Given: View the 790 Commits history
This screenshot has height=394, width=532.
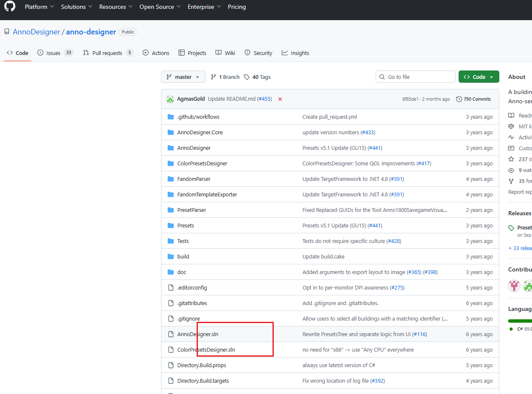Looking at the screenshot, I should coord(473,99).
